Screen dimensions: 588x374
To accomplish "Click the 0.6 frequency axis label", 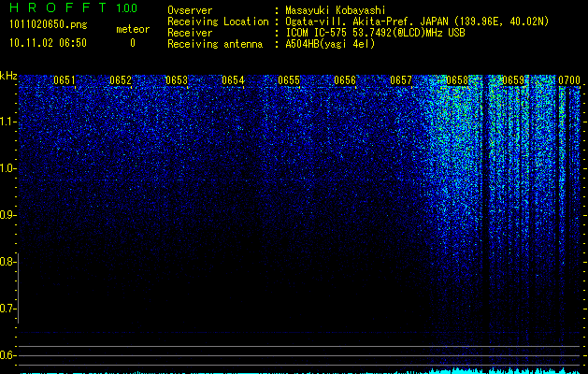I will [x=7, y=355].
